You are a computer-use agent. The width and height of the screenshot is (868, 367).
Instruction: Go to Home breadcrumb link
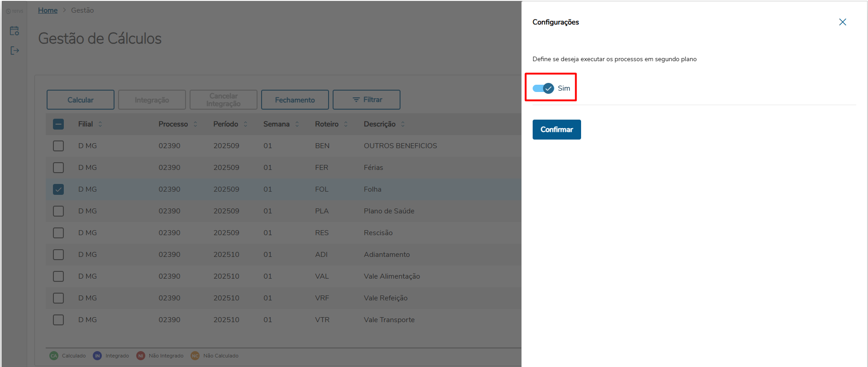(x=48, y=10)
